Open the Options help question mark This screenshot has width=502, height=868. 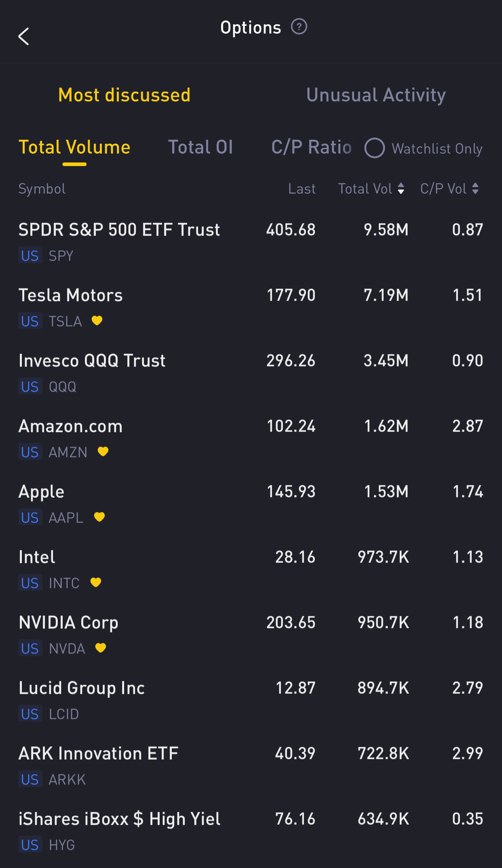coord(299,27)
